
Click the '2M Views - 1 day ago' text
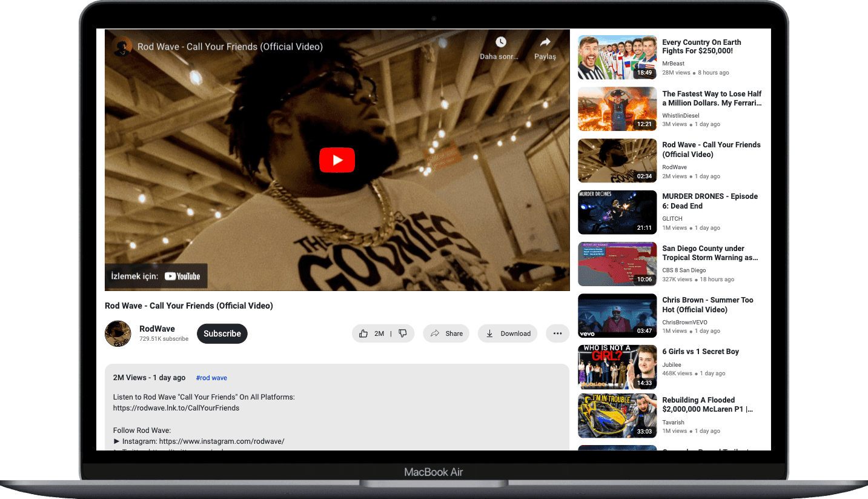149,378
